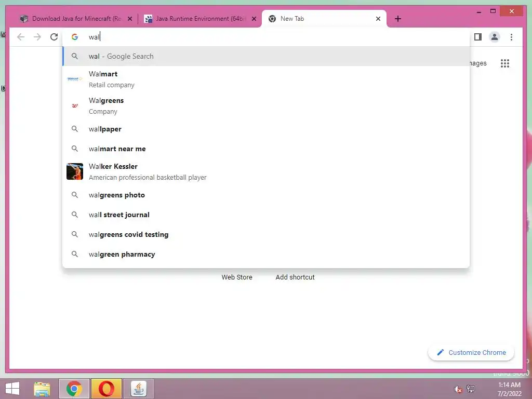Open the Google apps grid

505,63
